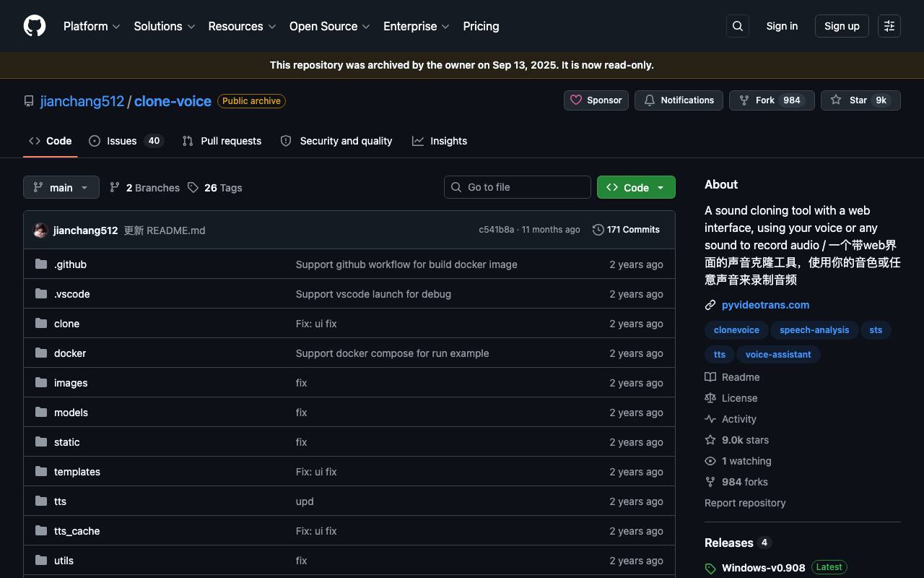Switch to the Issues tab
Screen dimensions: 924x578
click(126, 141)
